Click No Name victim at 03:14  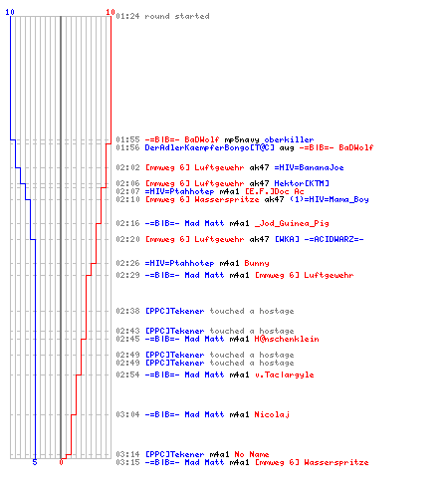[x=252, y=454]
